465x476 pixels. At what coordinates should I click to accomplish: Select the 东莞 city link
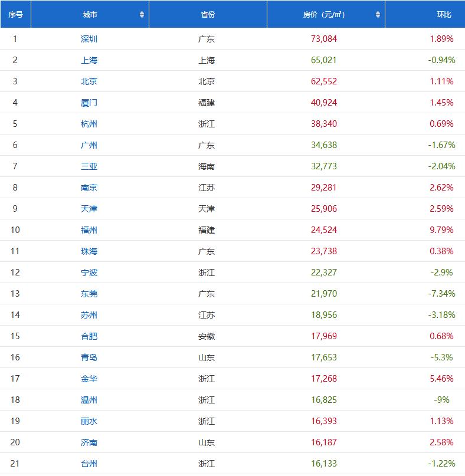pos(89,294)
